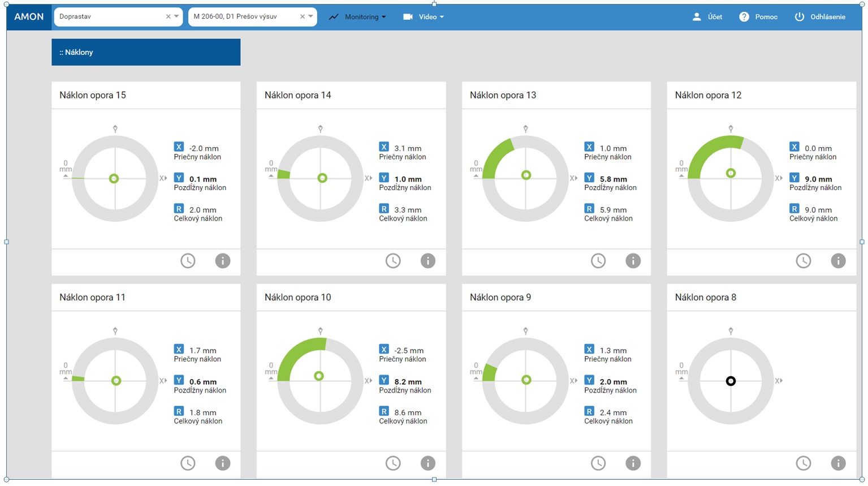Show info for Náklon opora 10
Viewport: 868px width, 486px height.
pyautogui.click(x=428, y=463)
